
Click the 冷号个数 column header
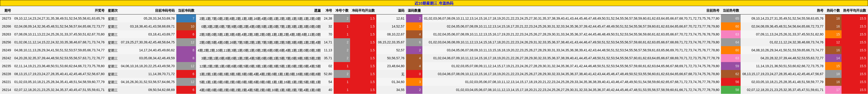342,11
